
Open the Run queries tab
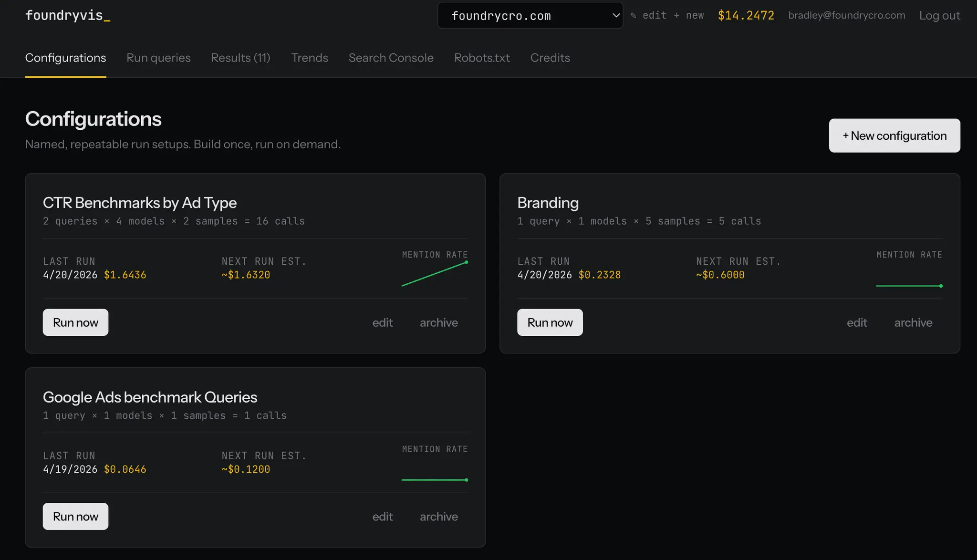tap(158, 58)
